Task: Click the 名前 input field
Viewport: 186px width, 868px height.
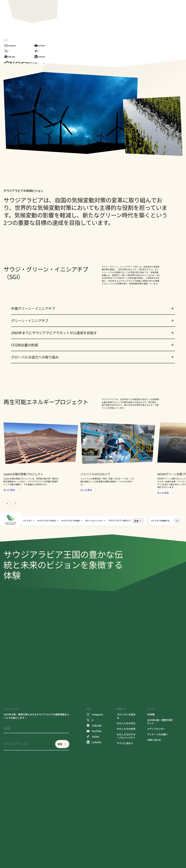Action: tap(36, 729)
